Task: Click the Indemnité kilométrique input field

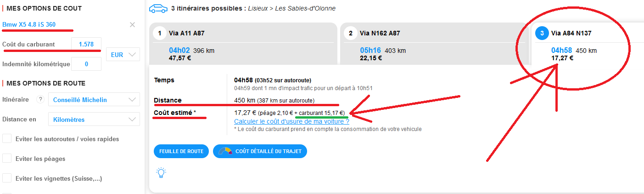Action: (86, 64)
